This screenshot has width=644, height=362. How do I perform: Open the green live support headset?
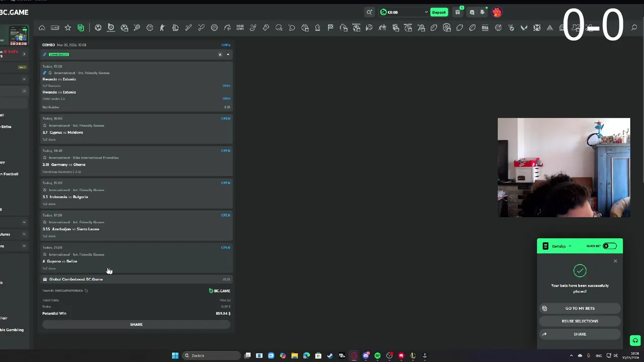click(x=635, y=340)
